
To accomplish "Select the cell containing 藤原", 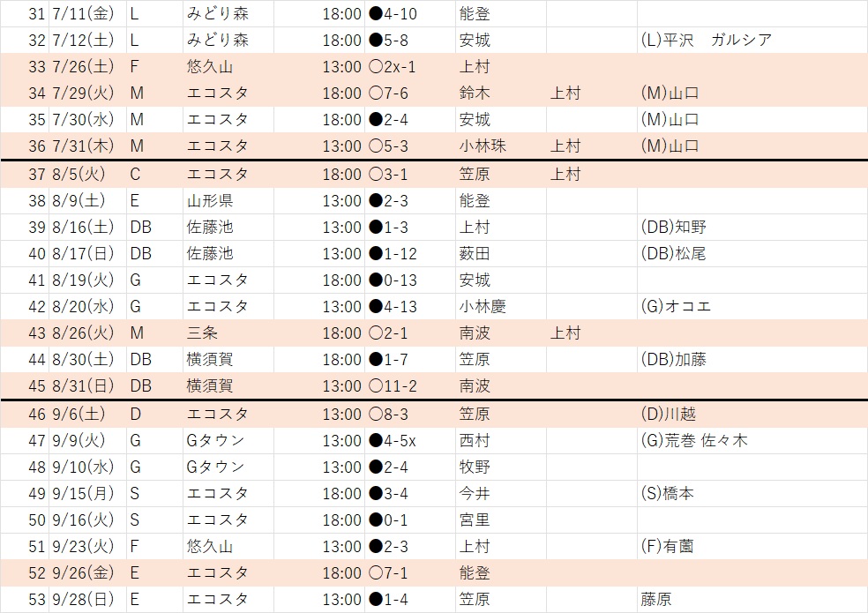I will 656,600.
